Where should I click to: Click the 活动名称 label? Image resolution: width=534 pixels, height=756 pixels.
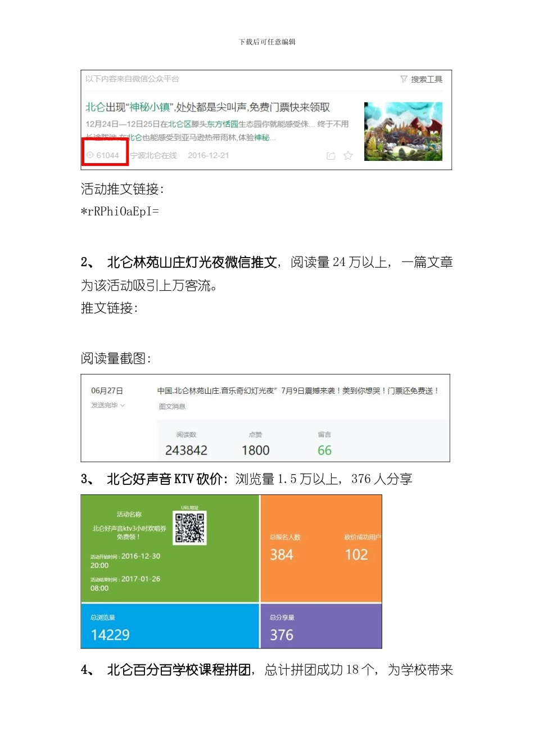click(x=129, y=515)
